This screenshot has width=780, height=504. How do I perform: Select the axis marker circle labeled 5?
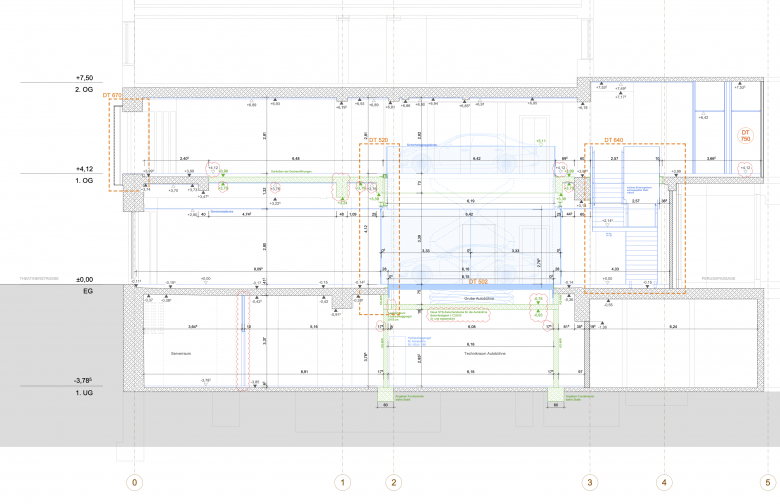click(x=767, y=482)
